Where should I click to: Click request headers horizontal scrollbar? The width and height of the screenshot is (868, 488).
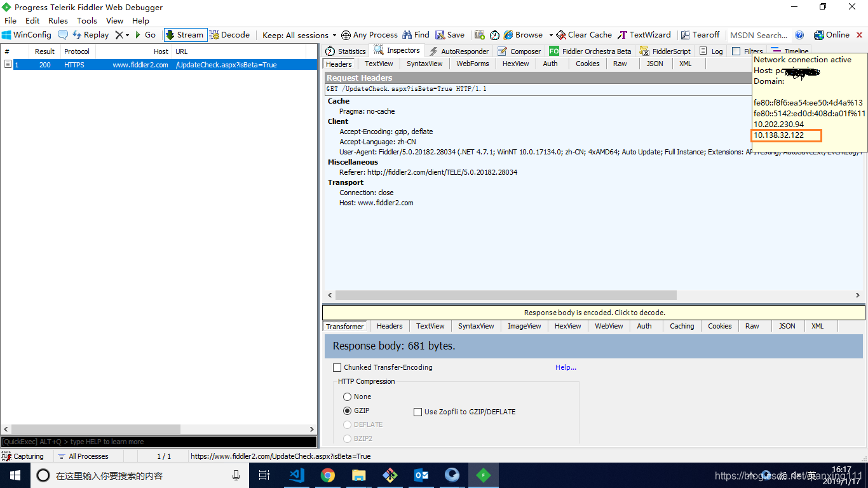click(506, 295)
